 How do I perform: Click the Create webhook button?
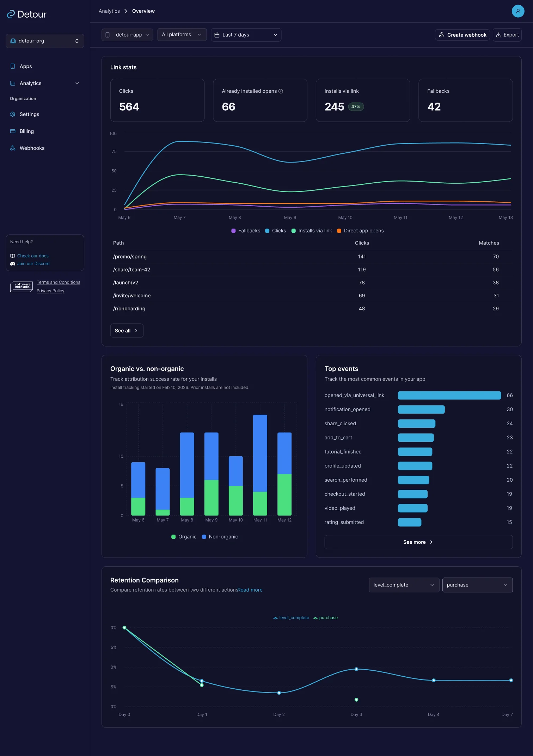point(462,35)
